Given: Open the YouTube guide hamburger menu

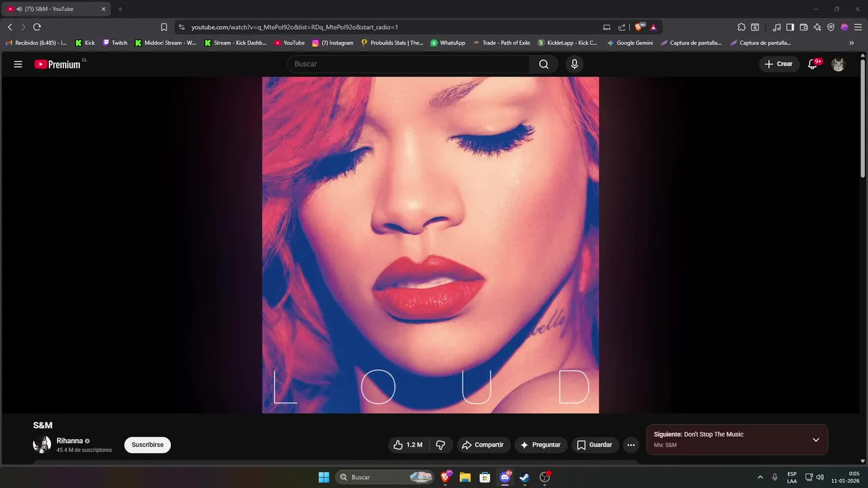Looking at the screenshot, I should pos(18,64).
